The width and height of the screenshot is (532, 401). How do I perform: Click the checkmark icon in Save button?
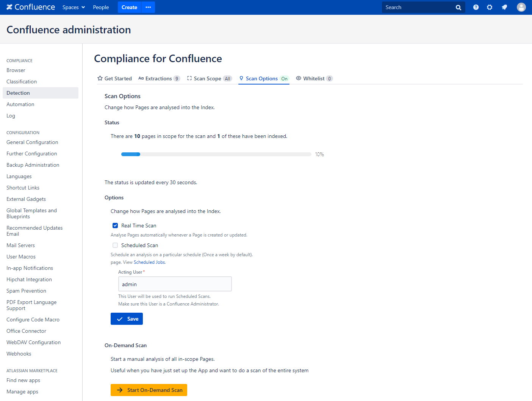[x=120, y=319]
